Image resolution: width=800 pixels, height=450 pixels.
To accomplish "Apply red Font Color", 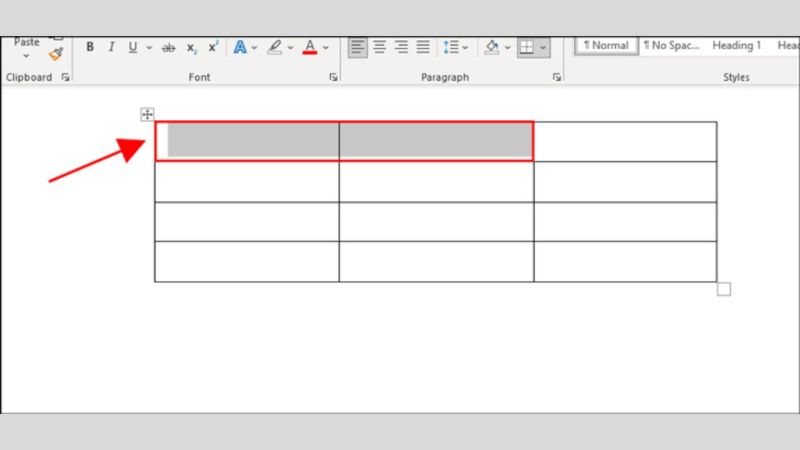I will pos(310,47).
